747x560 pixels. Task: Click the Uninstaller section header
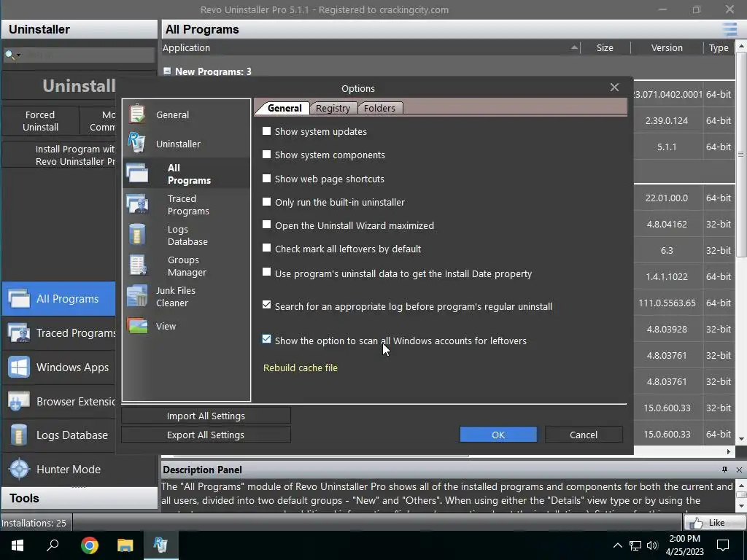[x=79, y=29]
